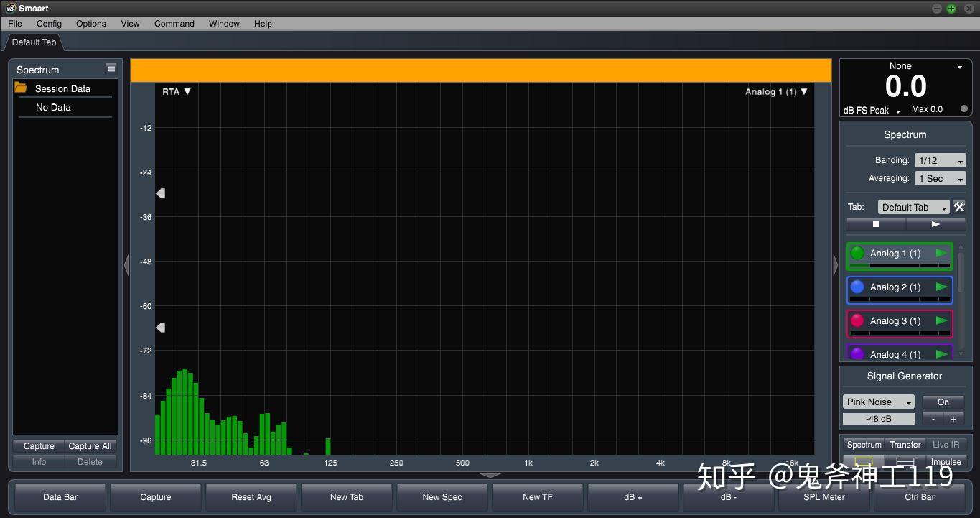Select the Session Data folder label

pos(62,89)
